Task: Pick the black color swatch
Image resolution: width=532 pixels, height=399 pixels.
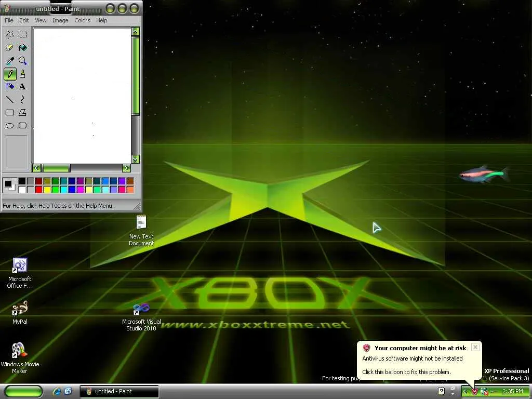Action: [22, 181]
